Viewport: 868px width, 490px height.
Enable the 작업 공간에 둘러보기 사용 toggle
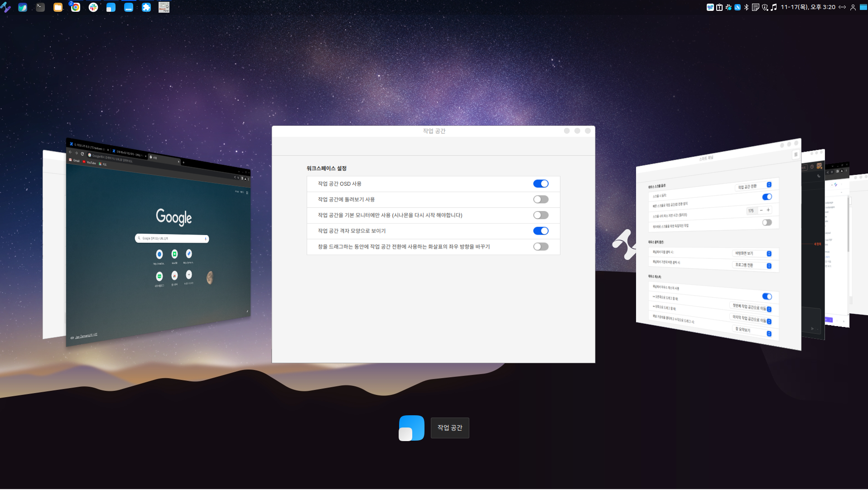(x=540, y=200)
